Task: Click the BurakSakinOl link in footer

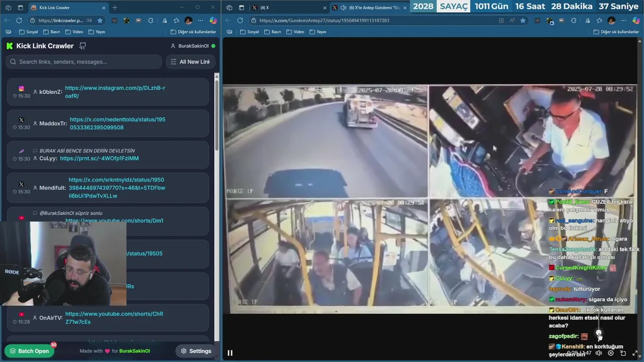Action: click(134, 351)
